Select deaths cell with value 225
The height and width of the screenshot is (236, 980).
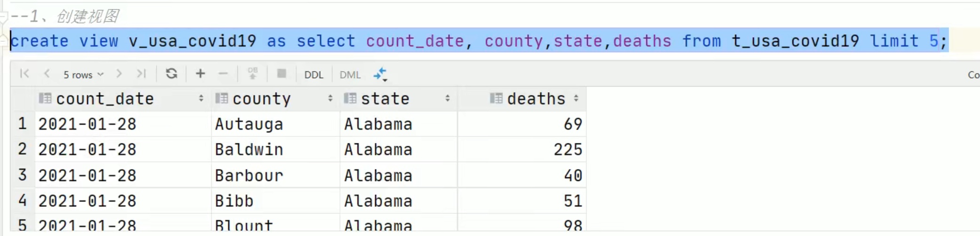coord(522,149)
